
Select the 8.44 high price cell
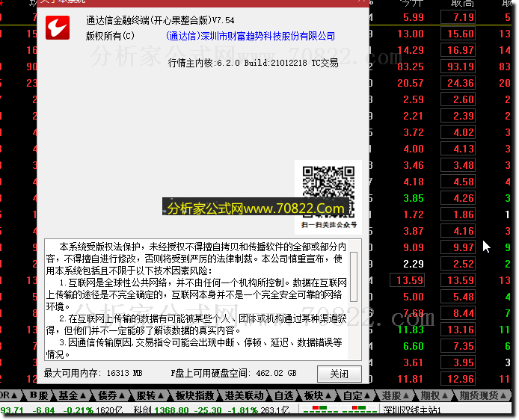coord(458,313)
